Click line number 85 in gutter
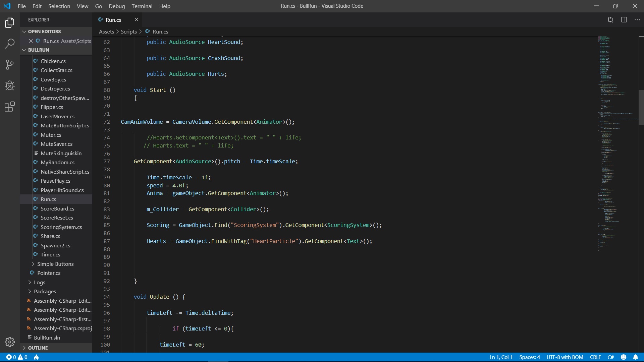 pyautogui.click(x=107, y=225)
